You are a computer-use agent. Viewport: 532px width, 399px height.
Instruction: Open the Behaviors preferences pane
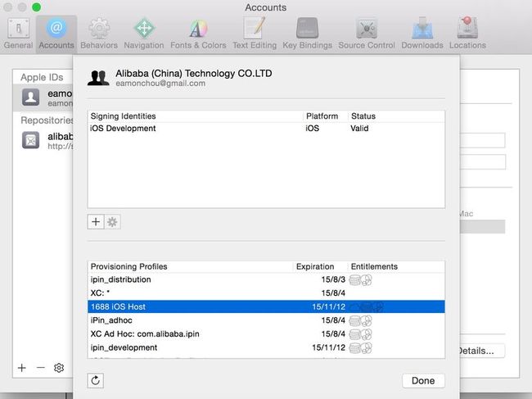point(99,34)
